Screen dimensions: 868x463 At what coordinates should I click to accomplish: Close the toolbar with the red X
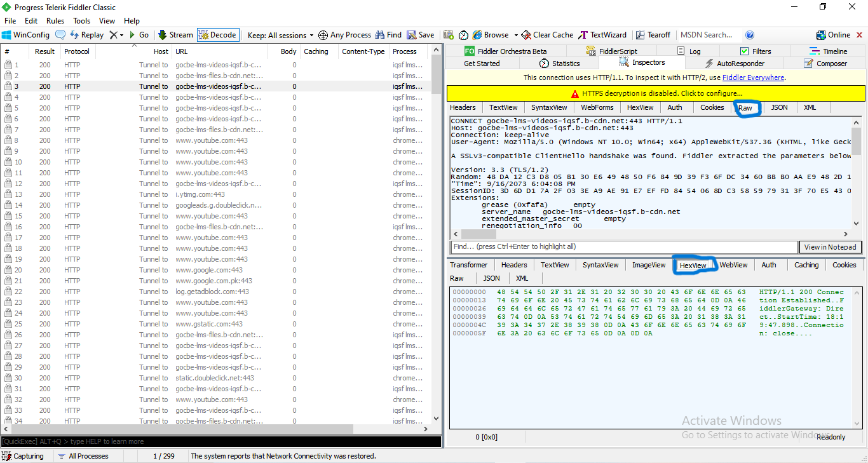click(859, 35)
